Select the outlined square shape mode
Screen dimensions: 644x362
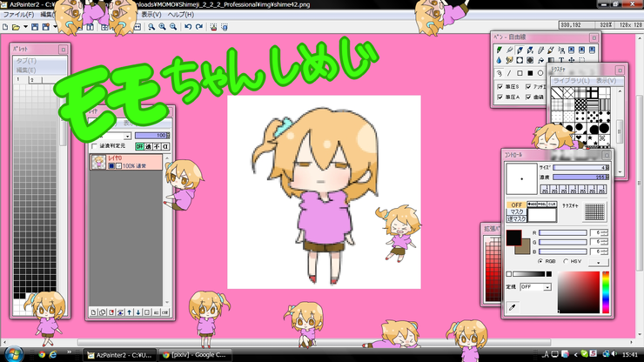point(520,73)
